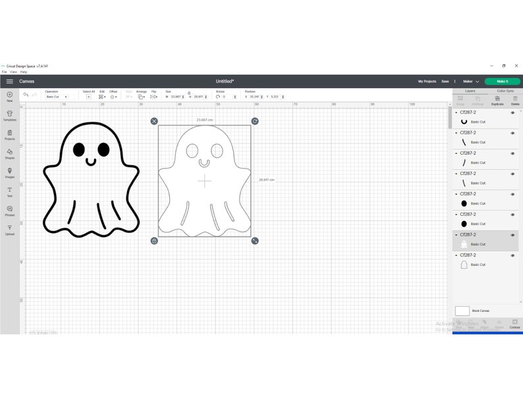Hide the first Cf287-2 smile layer

pyautogui.click(x=512, y=113)
